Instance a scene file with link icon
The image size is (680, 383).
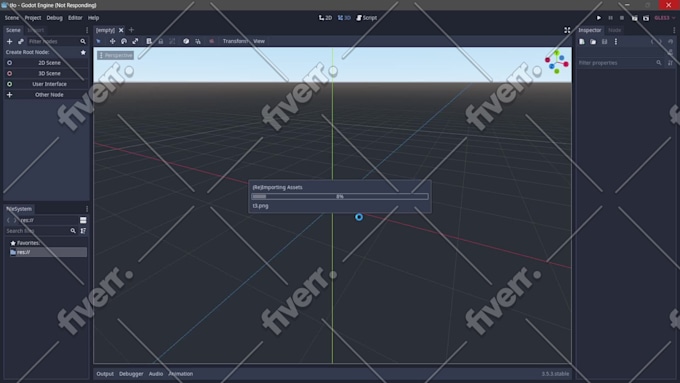[20, 42]
